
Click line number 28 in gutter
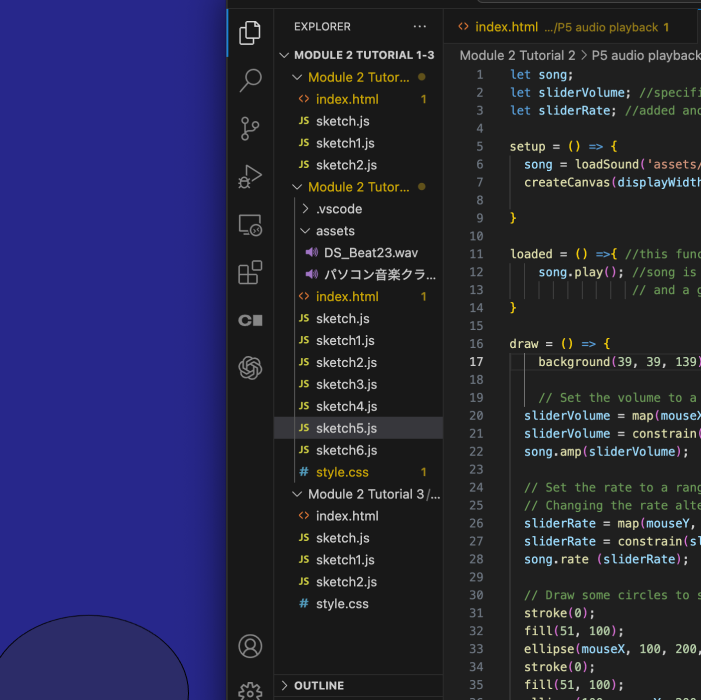pyautogui.click(x=476, y=559)
